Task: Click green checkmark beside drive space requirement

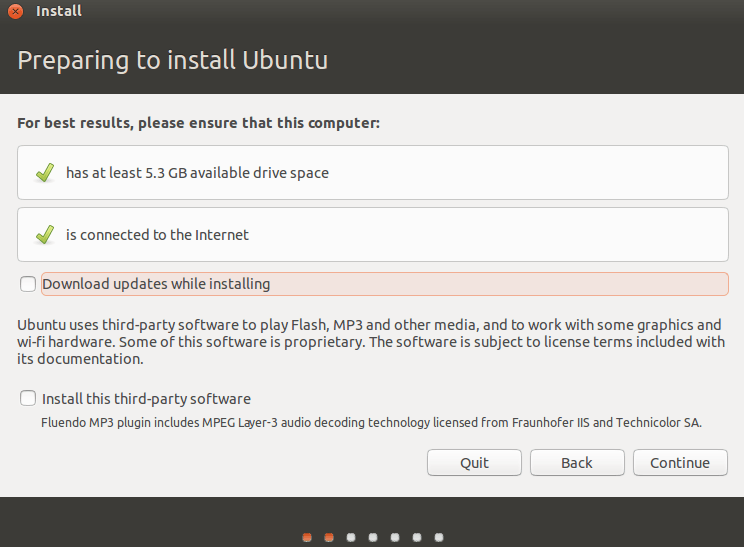Action: point(44,173)
